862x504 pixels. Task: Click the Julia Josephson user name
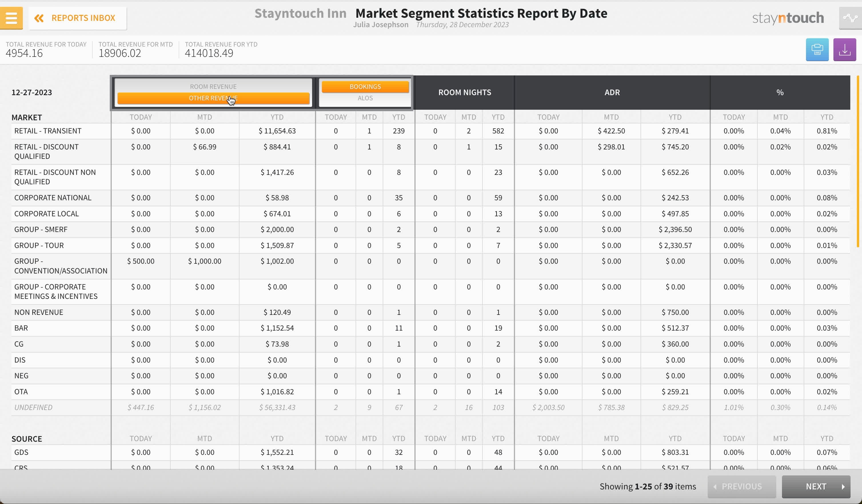381,25
